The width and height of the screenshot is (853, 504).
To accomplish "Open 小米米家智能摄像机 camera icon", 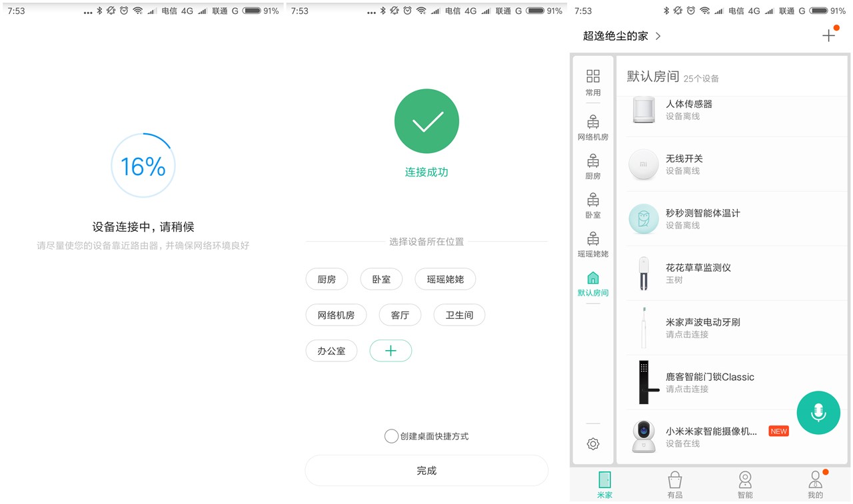I will pos(644,437).
